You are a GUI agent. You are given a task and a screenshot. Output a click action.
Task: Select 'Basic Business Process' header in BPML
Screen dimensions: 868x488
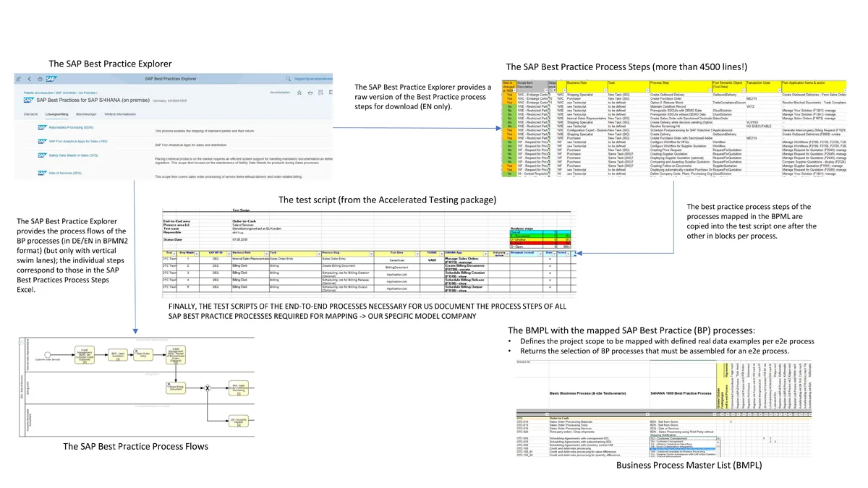587,393
